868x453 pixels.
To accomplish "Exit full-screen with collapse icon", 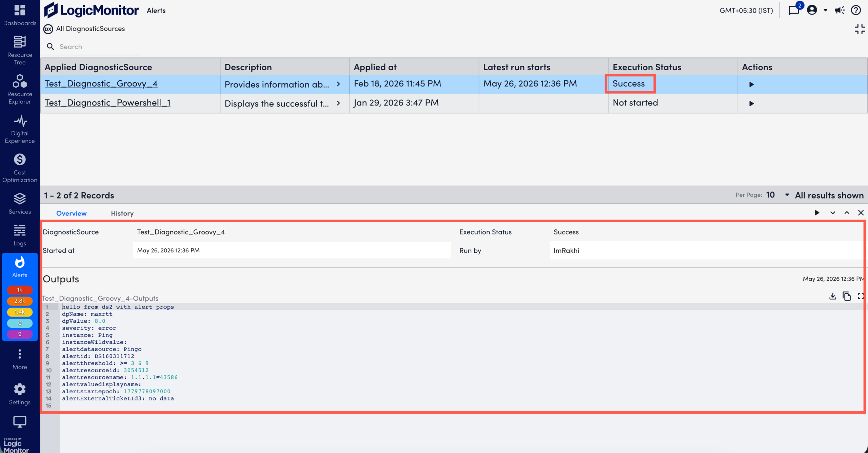I will click(x=860, y=29).
